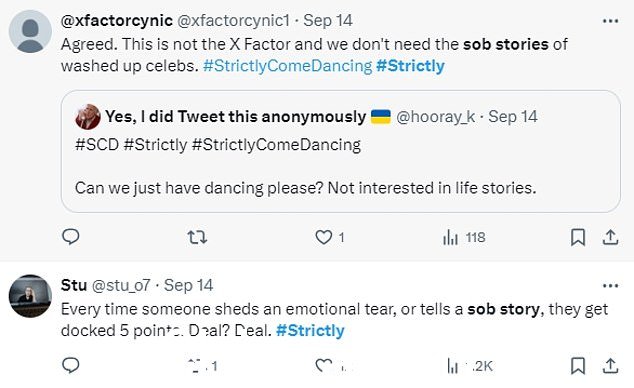Open more options on Stu's tweet
634x388 pixels.
[x=611, y=286]
